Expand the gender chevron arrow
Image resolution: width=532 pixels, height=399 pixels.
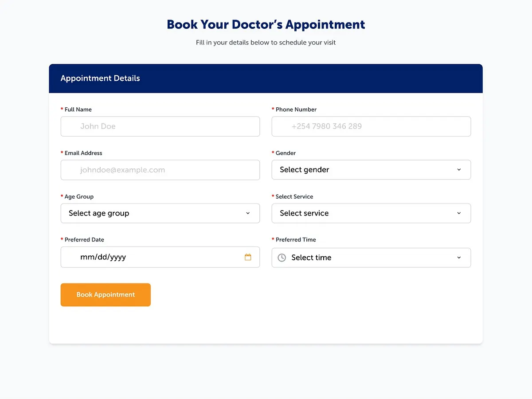(459, 170)
